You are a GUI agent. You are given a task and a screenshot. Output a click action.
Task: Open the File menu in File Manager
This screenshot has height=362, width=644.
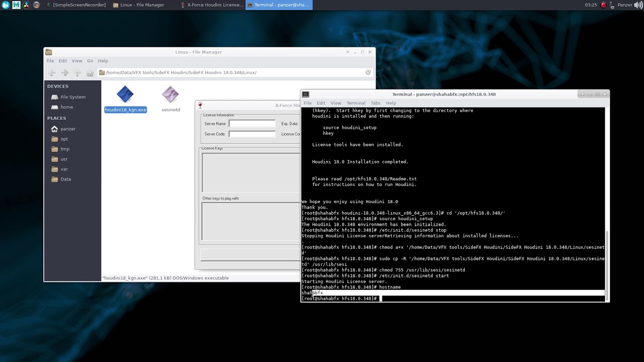click(x=50, y=61)
